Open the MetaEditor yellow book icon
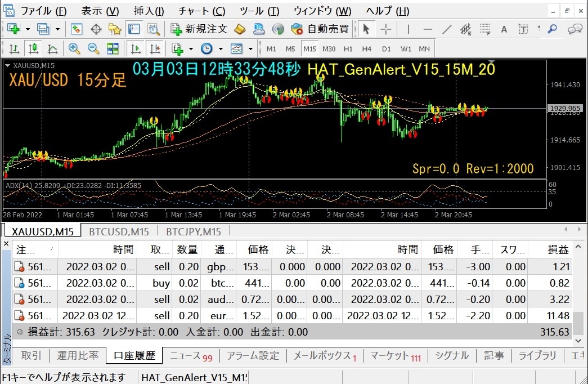 240,29
